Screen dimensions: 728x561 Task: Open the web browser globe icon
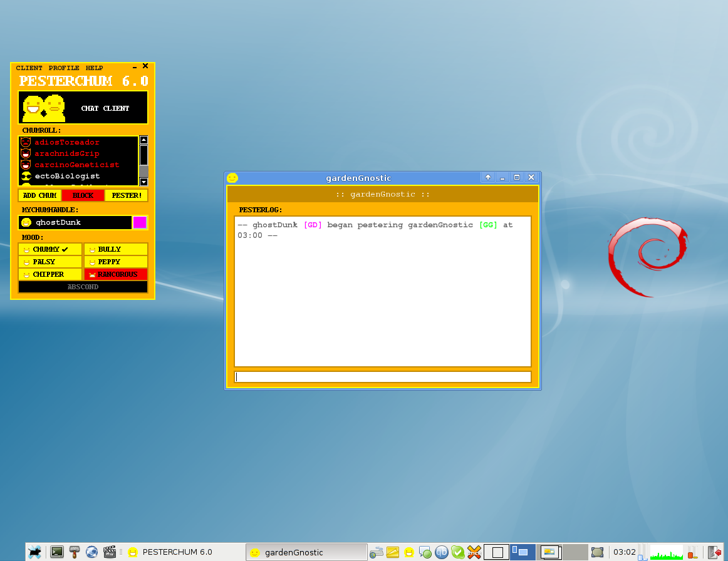(x=92, y=552)
